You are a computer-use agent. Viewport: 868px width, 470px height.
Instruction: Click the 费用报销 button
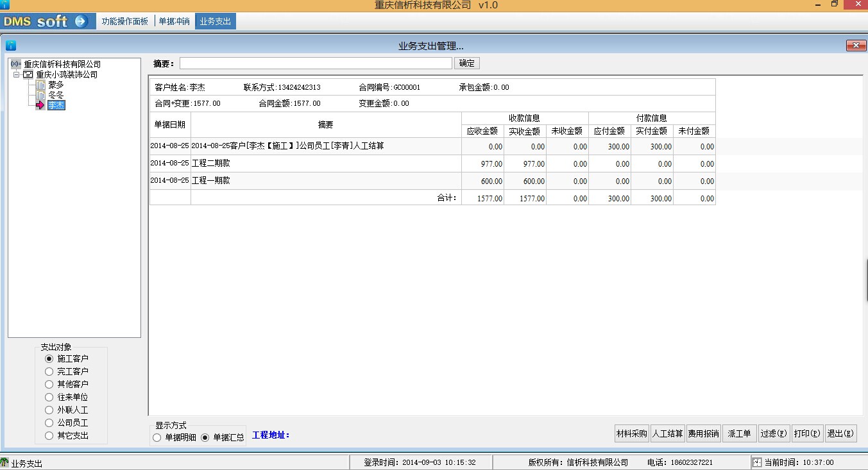coord(704,433)
